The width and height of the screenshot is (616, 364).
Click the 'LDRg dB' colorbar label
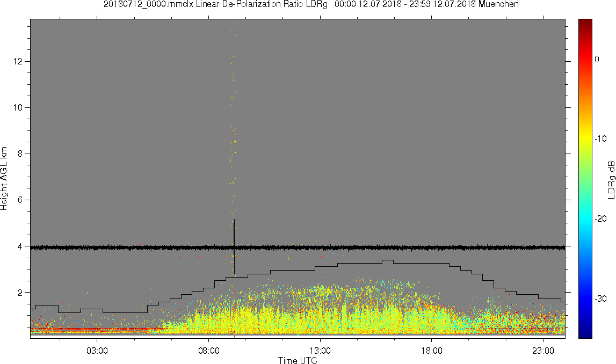(611, 179)
